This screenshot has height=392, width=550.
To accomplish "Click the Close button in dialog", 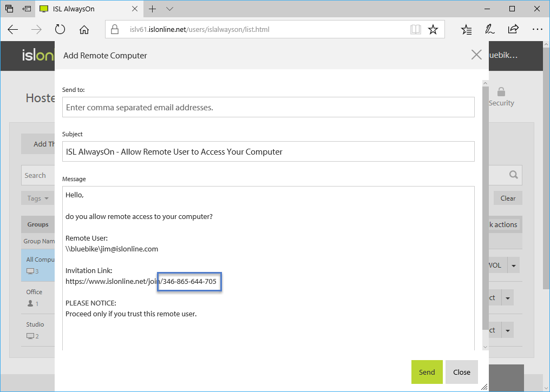I will 462,372.
